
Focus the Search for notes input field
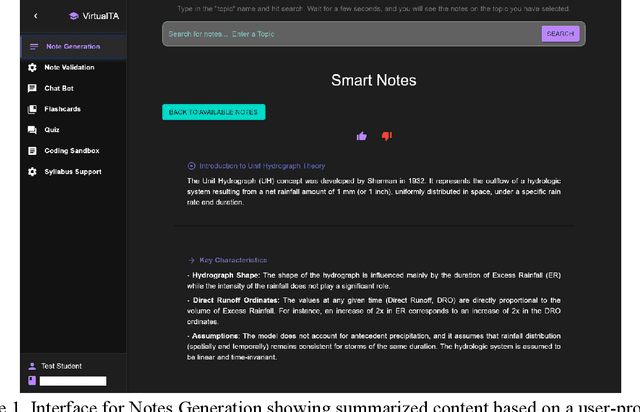350,34
